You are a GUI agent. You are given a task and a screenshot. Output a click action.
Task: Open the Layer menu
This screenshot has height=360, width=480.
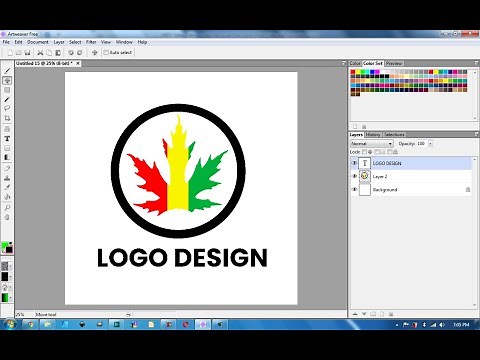coord(59,42)
